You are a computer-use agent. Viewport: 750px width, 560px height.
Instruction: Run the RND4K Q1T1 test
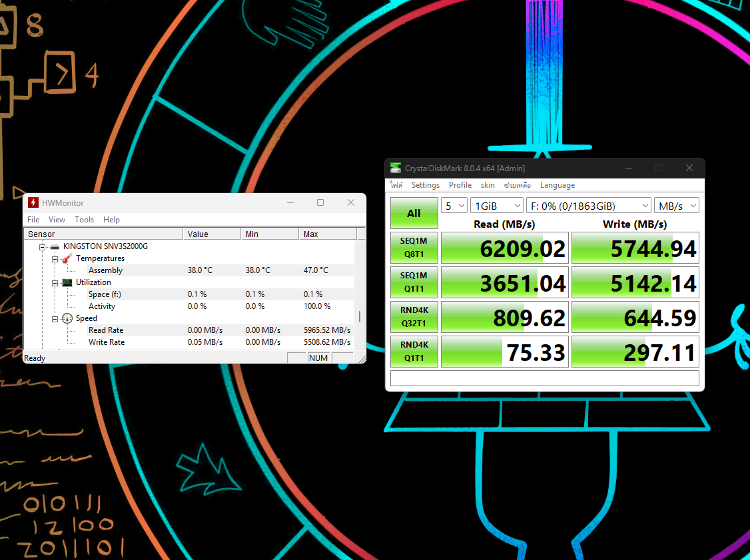coord(414,352)
